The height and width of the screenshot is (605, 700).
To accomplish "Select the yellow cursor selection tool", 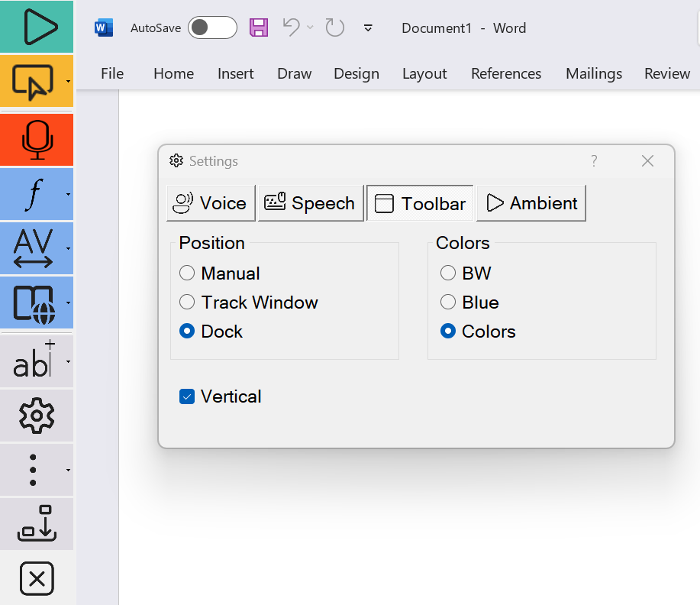I will pyautogui.click(x=32, y=80).
